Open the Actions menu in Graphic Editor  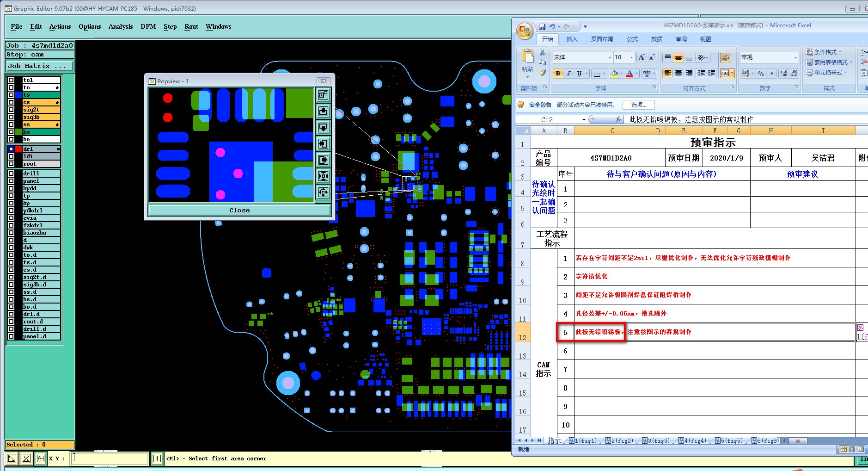click(60, 26)
